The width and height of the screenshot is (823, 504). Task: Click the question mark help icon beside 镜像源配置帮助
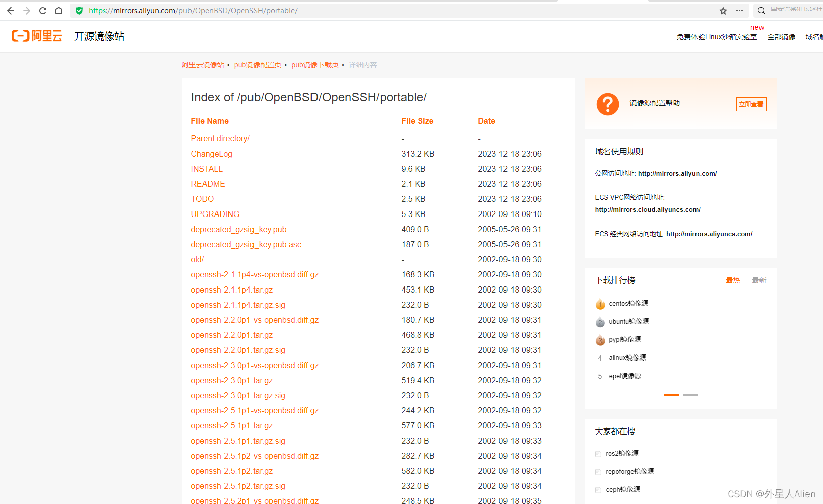608,104
